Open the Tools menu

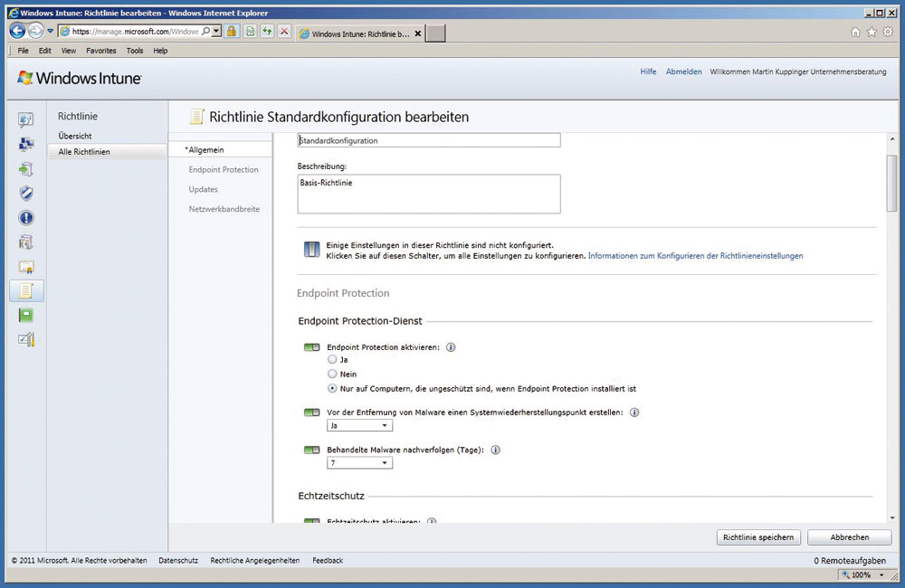pyautogui.click(x=135, y=51)
